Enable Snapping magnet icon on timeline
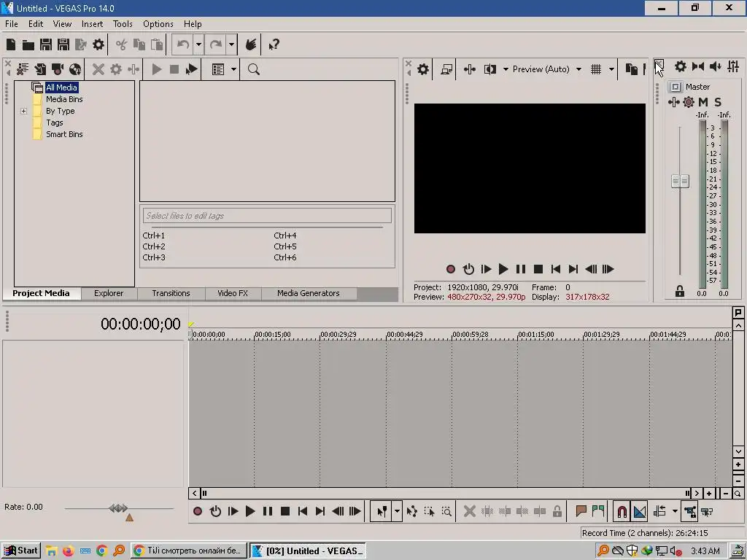Screen dimensions: 747x560 (x=622, y=512)
